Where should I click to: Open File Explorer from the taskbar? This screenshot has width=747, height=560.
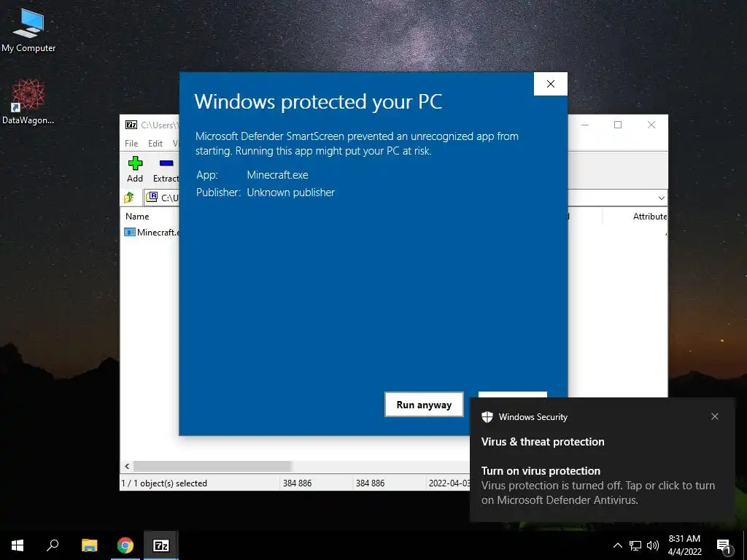pyautogui.click(x=89, y=545)
